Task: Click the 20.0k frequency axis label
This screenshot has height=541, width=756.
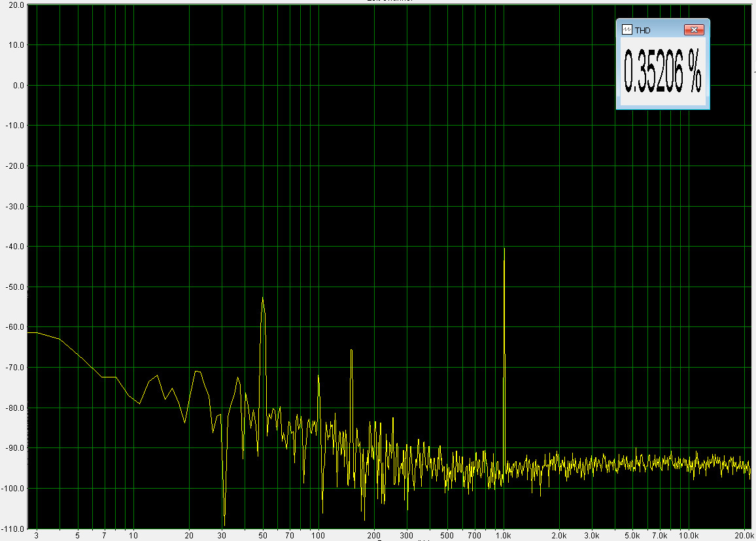Action: (x=744, y=535)
